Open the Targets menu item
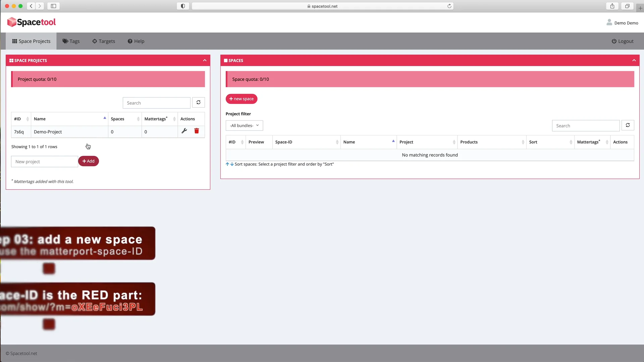The height and width of the screenshot is (362, 644). pos(104,41)
